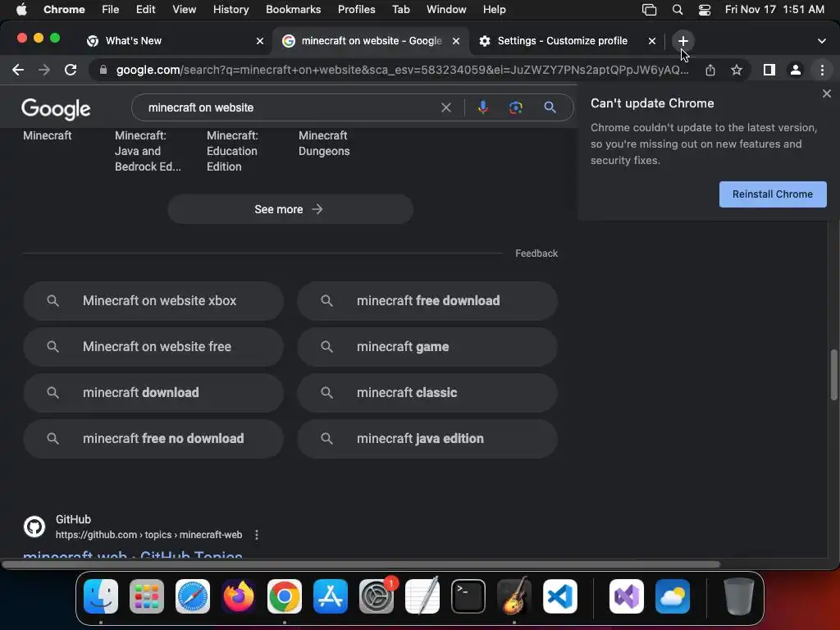This screenshot has width=840, height=630.
Task: Expand the tab search dropdown arrow
Action: pos(821,41)
